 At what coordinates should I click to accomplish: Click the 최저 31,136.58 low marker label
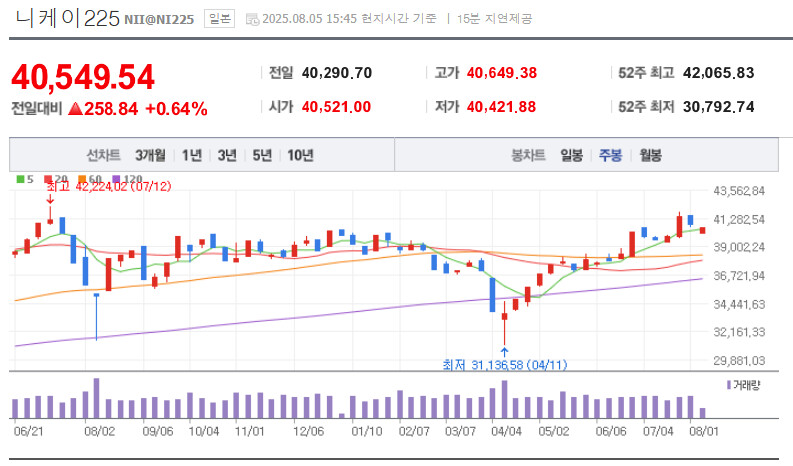coord(505,365)
